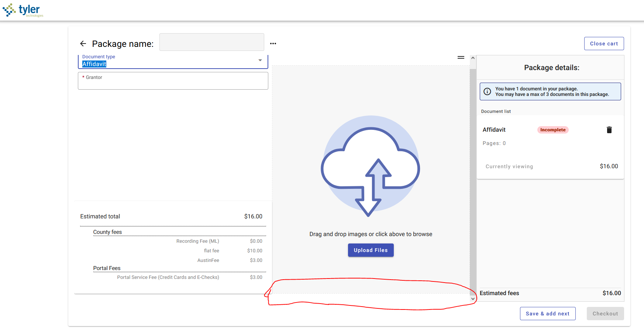
Task: Open the ellipsis options next to Package name
Action: pos(273,44)
